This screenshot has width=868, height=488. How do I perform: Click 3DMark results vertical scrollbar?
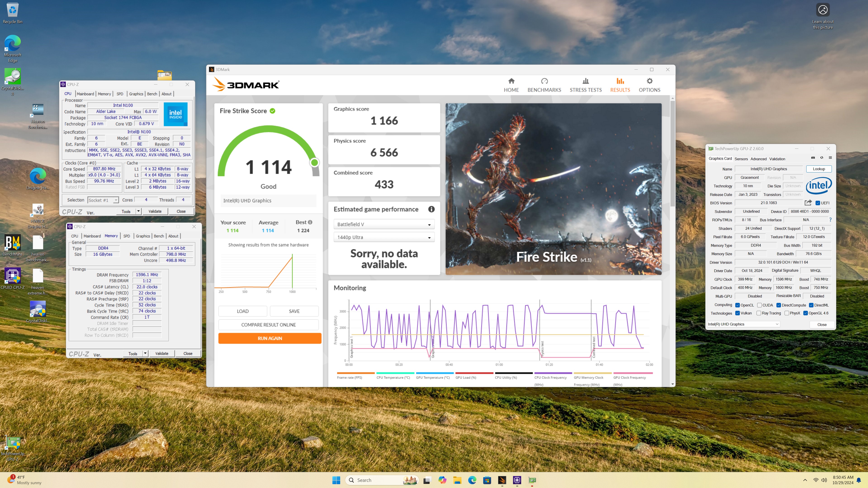672,153
